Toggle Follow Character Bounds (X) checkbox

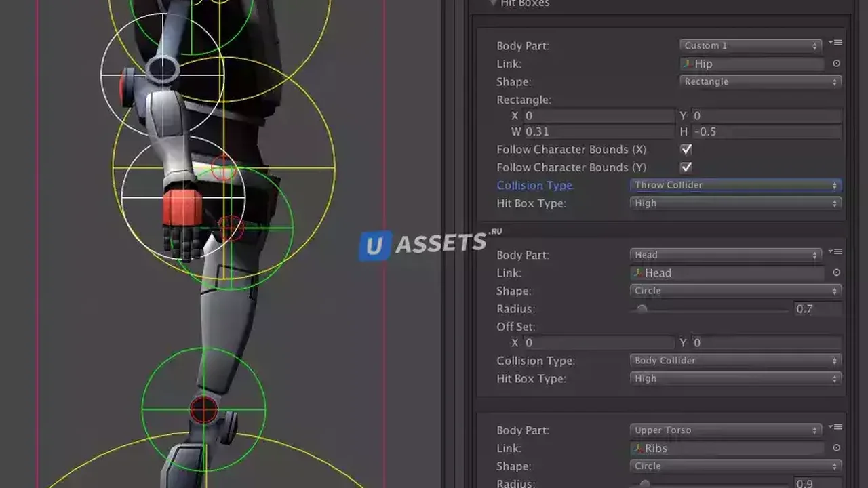(x=686, y=149)
